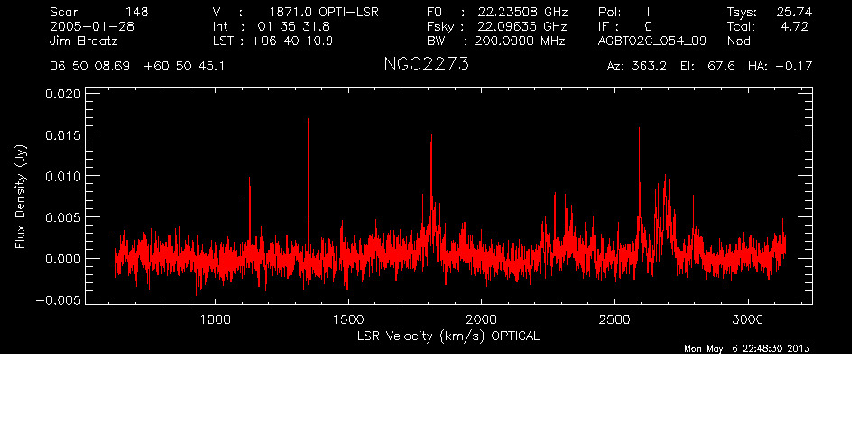Click elevation value 67.6
Screen dimensions: 868x442
click(721, 67)
